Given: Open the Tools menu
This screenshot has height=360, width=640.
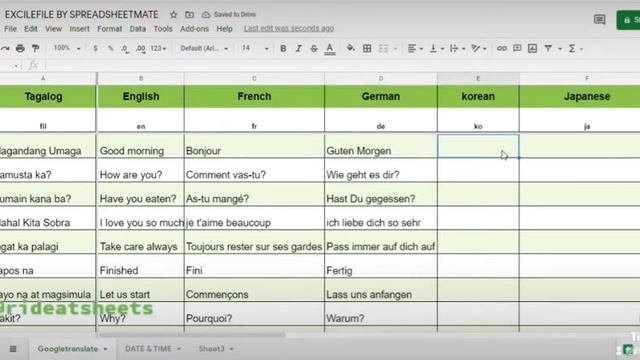Looking at the screenshot, I should pos(163,29).
